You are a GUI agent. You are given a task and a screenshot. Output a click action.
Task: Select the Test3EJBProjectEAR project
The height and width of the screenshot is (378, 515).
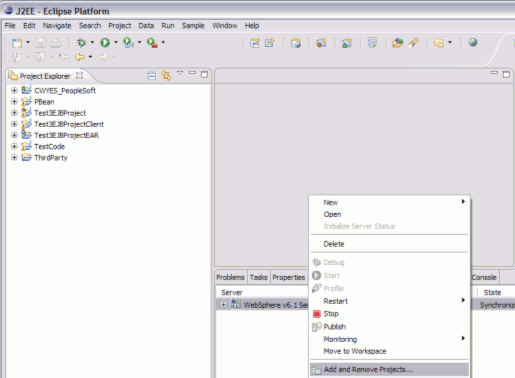(66, 135)
